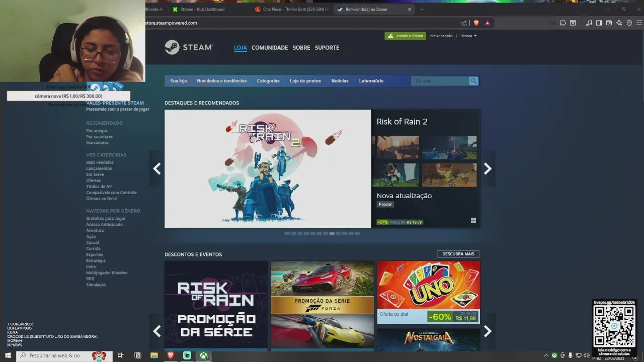This screenshot has height=362, width=644.
Task: Select the active highlighted carousel page dot
Action: point(332,233)
